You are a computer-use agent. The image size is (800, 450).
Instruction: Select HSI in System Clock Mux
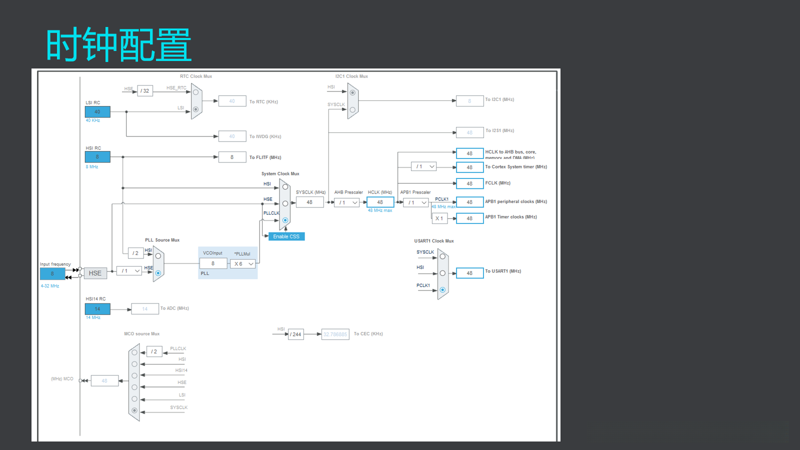point(285,187)
